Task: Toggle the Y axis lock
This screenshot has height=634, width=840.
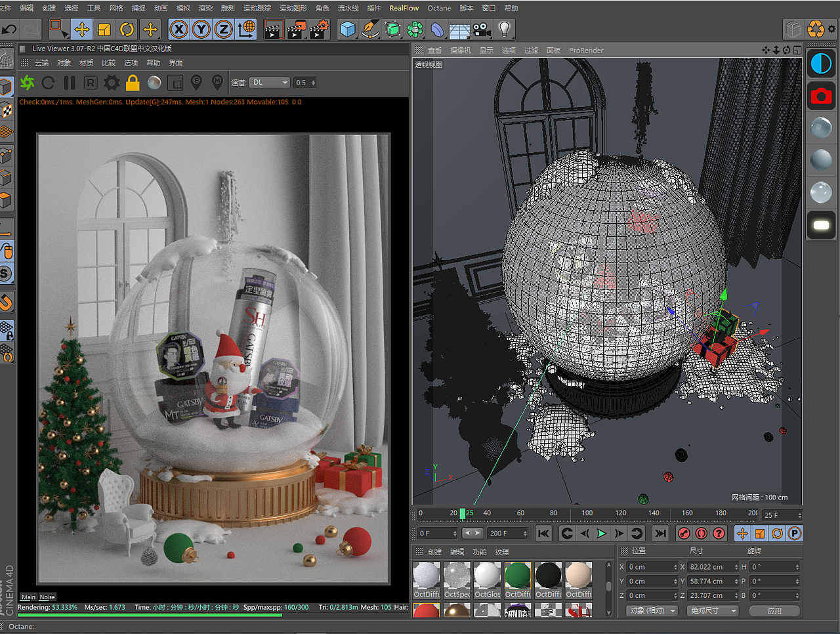Action: 201,30
